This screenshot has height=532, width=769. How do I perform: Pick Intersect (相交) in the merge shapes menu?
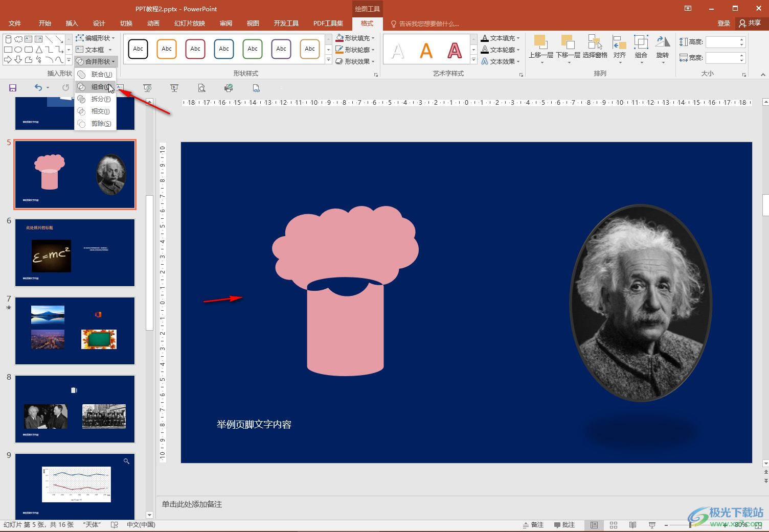[x=96, y=111]
